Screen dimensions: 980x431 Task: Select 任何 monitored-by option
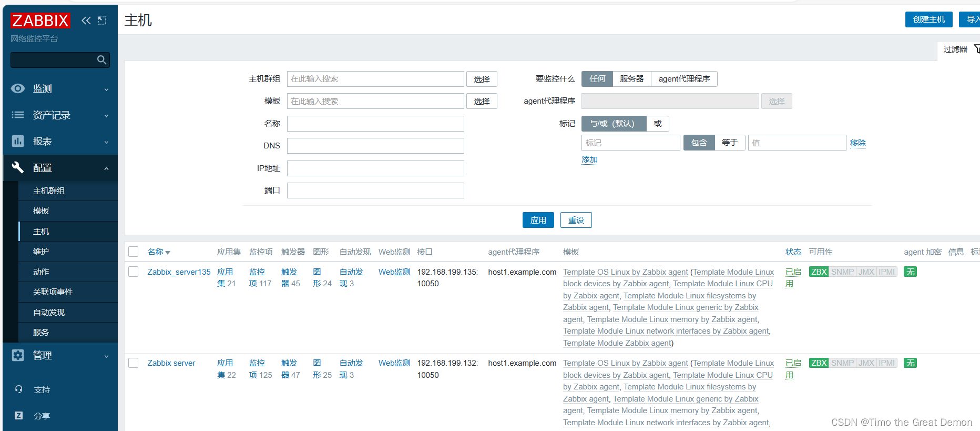point(597,79)
